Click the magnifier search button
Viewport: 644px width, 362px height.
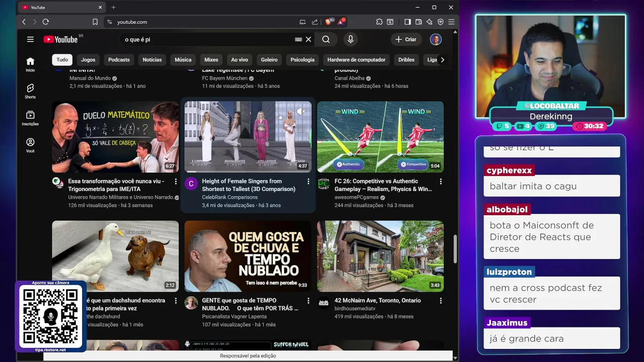click(326, 39)
